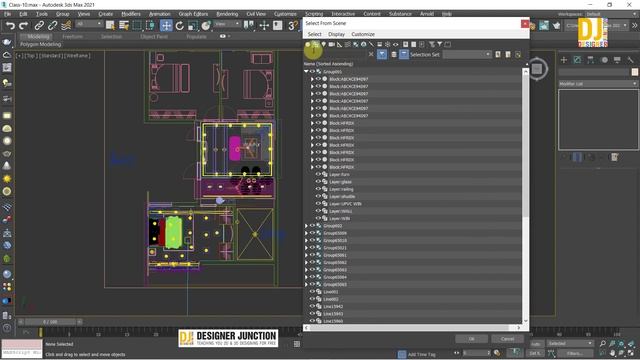Viewport: 640px width, 360px height.
Task: Expand the Group node below Layer:WIN
Action: (306, 226)
